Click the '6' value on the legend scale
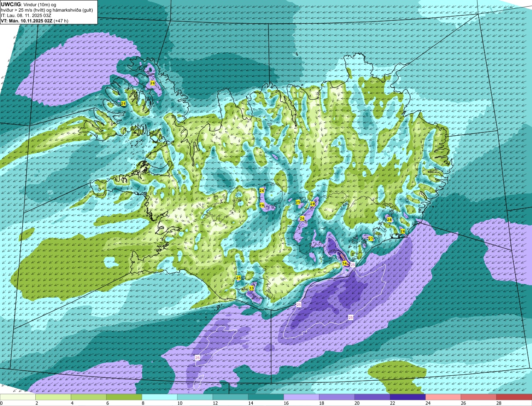Image resolution: width=532 pixels, height=406 pixels. pyautogui.click(x=107, y=403)
